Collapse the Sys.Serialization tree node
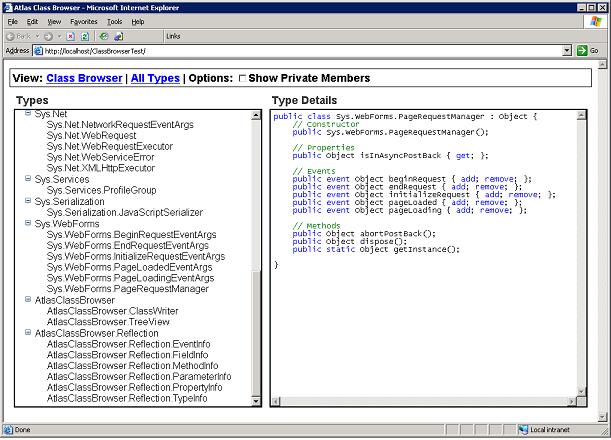This screenshot has height=440, width=611. (x=28, y=201)
